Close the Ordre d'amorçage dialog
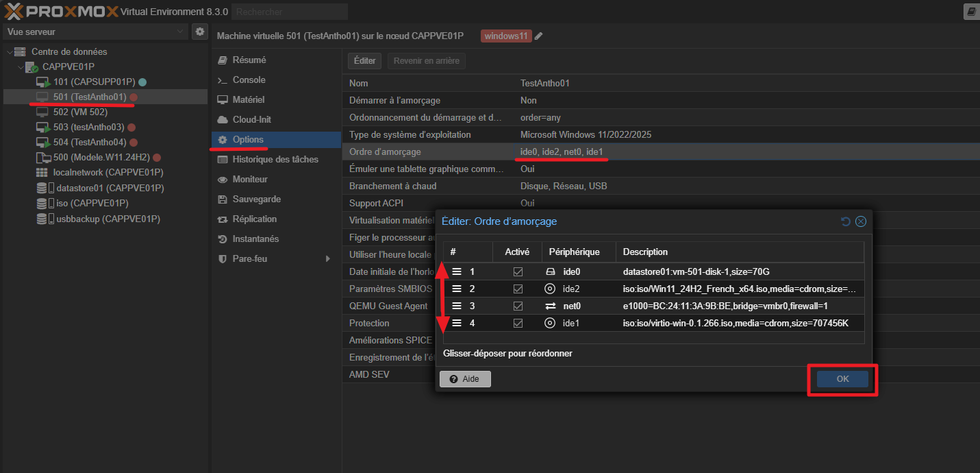Screen dimensions: 980x473 [862, 221]
